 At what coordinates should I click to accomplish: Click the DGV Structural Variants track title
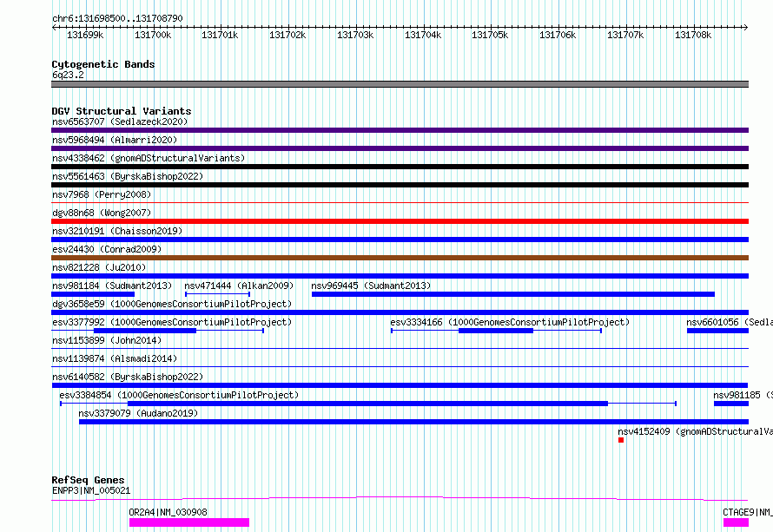[122, 111]
